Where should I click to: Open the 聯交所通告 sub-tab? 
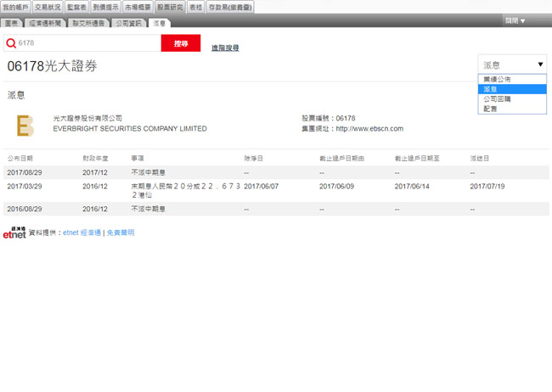click(x=88, y=23)
